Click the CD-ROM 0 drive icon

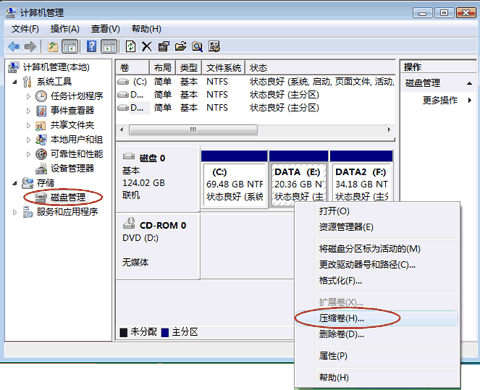[x=129, y=223]
